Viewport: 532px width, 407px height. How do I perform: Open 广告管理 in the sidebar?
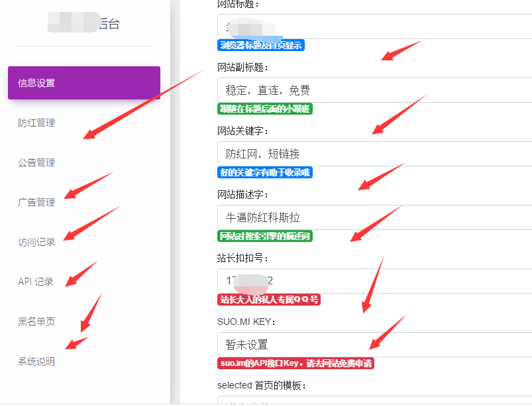[x=36, y=202]
